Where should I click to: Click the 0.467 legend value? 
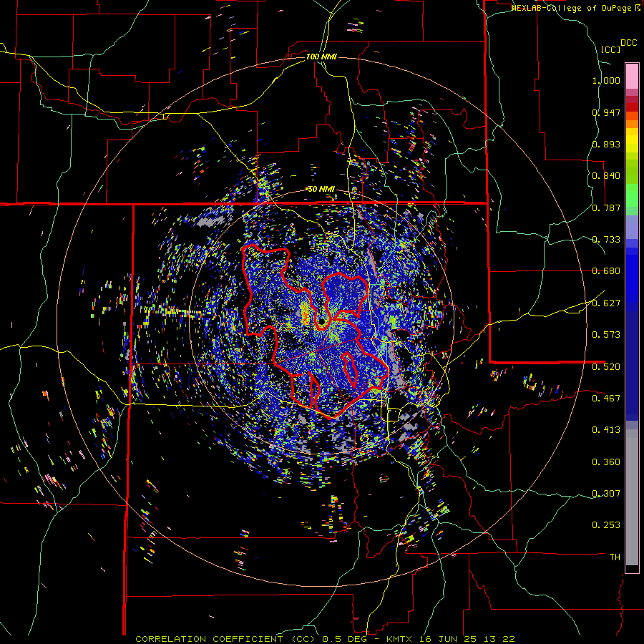[x=606, y=399]
